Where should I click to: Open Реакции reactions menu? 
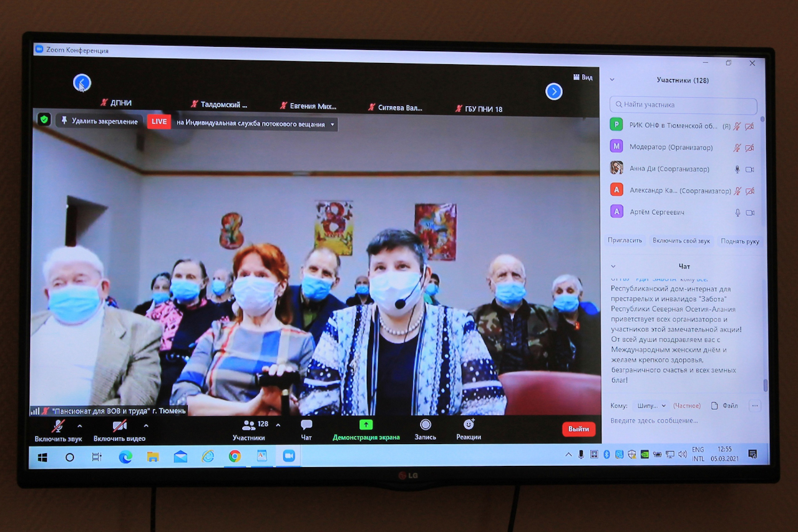[469, 430]
